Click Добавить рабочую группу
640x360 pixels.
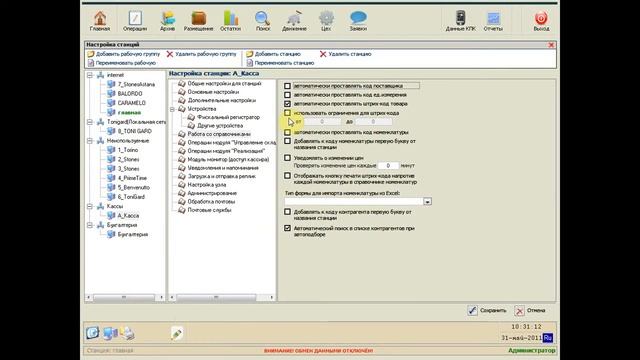coord(124,54)
